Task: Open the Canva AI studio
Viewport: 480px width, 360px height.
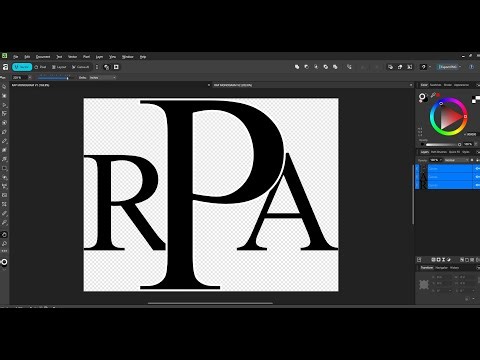Action: coord(80,67)
